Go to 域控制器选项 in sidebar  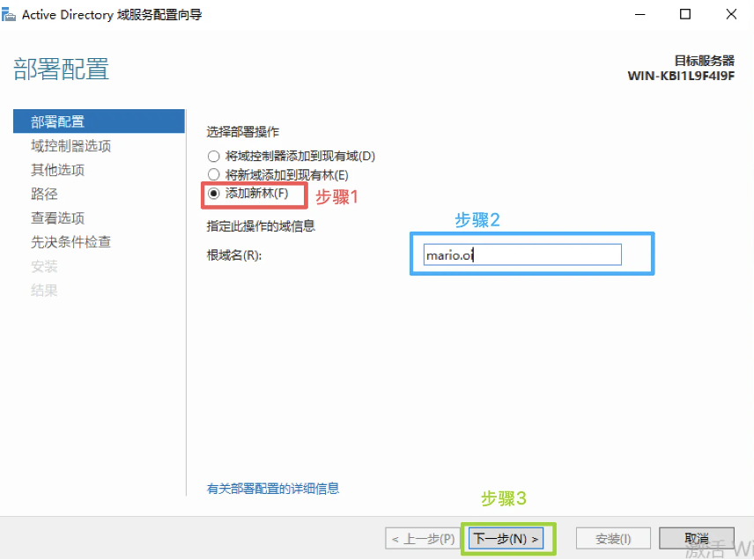pos(70,146)
